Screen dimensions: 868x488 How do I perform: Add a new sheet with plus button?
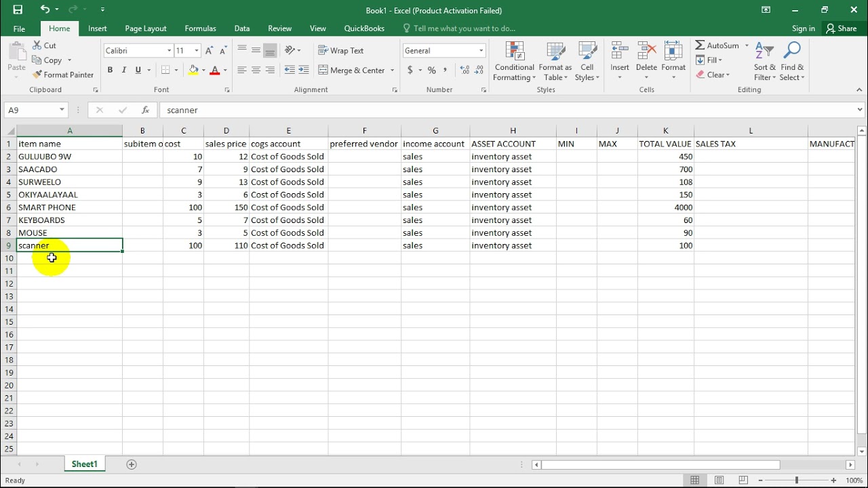(132, 464)
